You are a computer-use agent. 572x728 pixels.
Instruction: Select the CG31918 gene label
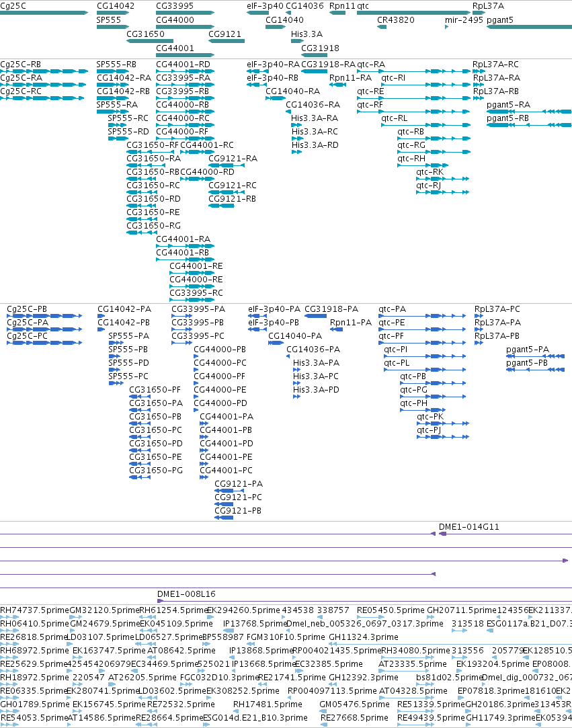click(320, 48)
